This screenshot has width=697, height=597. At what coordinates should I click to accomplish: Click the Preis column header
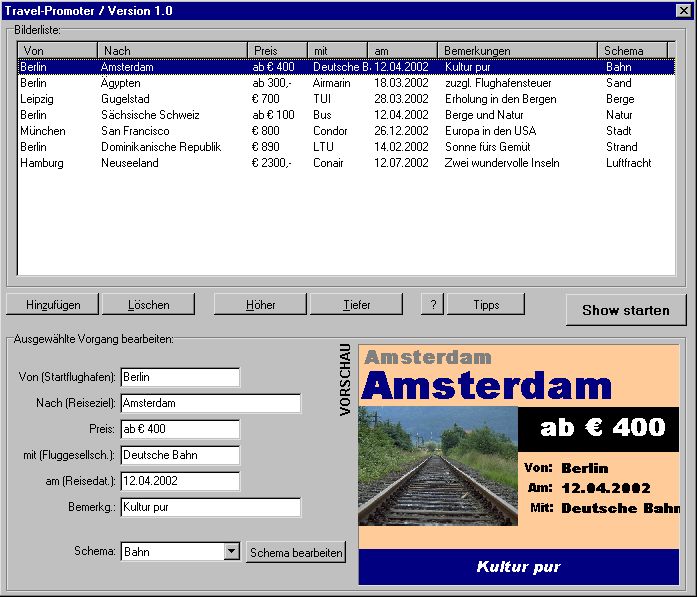tap(277, 51)
